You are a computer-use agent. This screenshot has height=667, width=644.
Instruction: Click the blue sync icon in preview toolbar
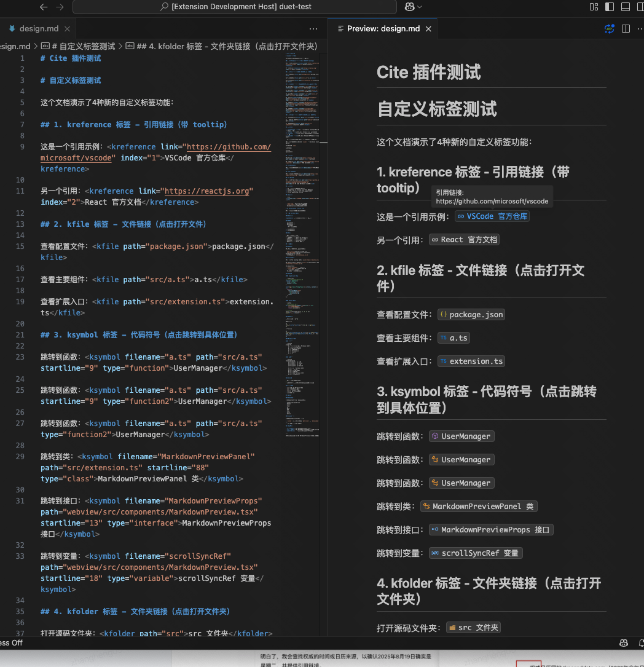tap(610, 28)
